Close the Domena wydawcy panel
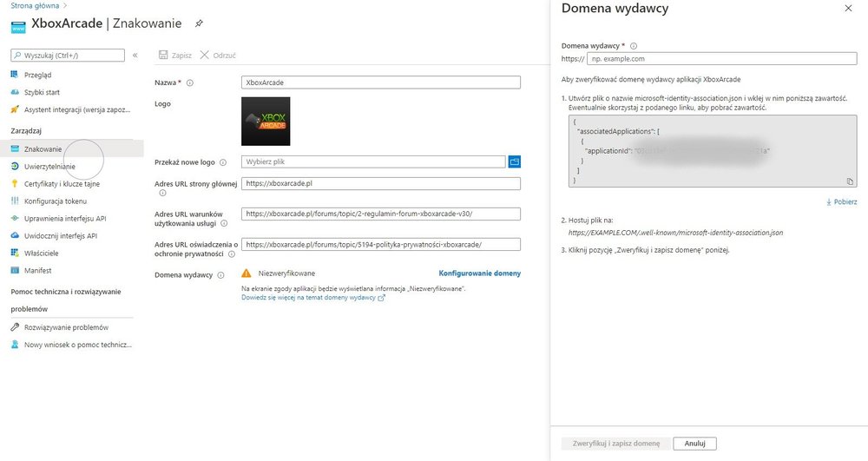Image resolution: width=868 pixels, height=461 pixels. [x=848, y=8]
